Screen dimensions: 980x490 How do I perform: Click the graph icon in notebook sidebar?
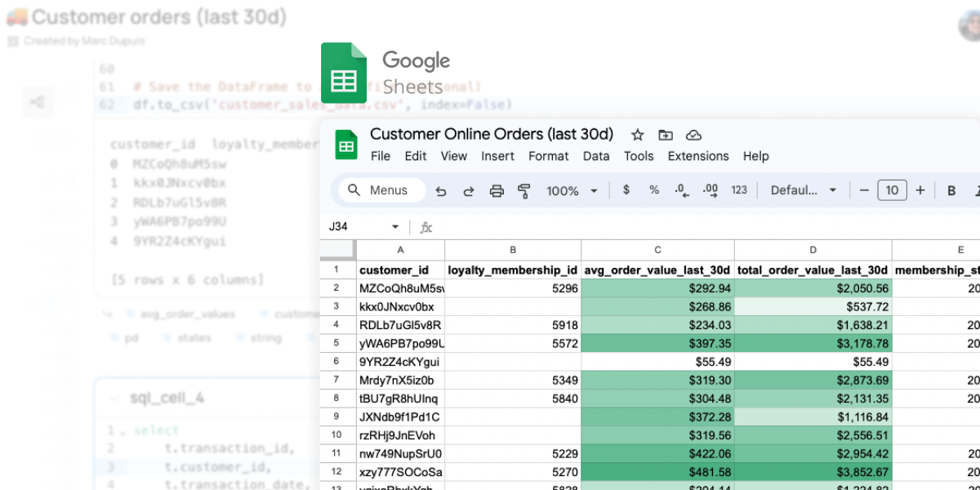(37, 102)
